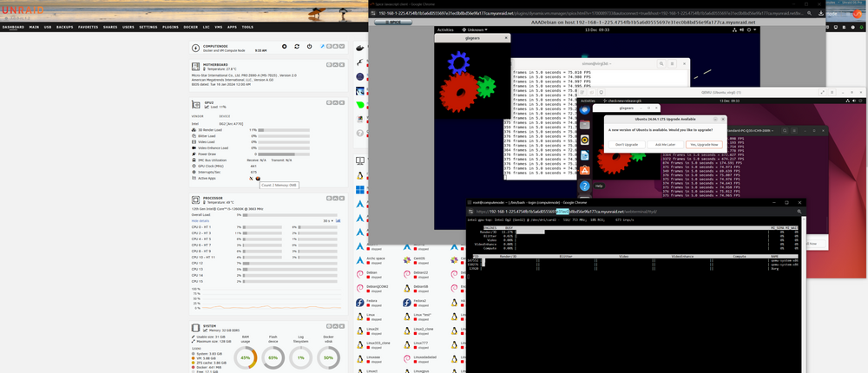Click the Firefox active app icon in GPU2
This screenshot has width=868, height=373.
(x=258, y=178)
